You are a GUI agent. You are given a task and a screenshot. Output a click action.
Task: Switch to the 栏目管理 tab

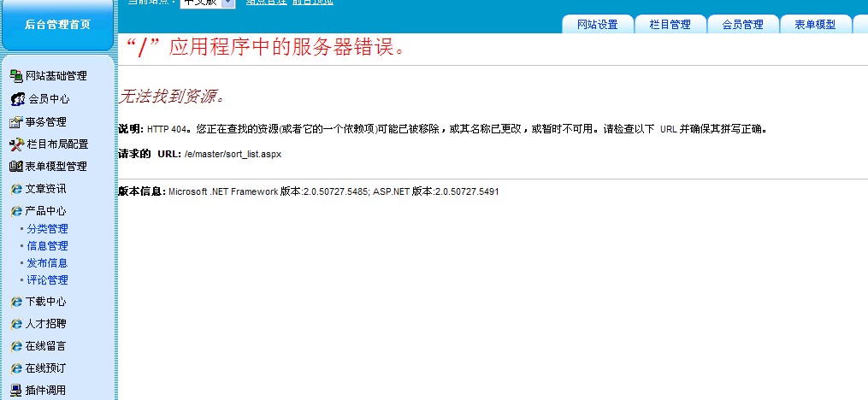pos(670,25)
